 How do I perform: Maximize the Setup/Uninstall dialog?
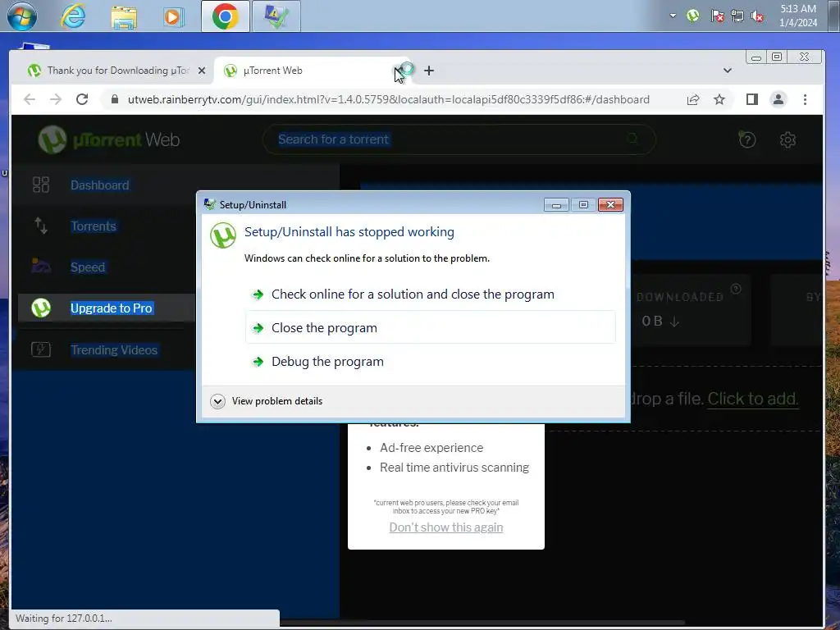tap(583, 204)
